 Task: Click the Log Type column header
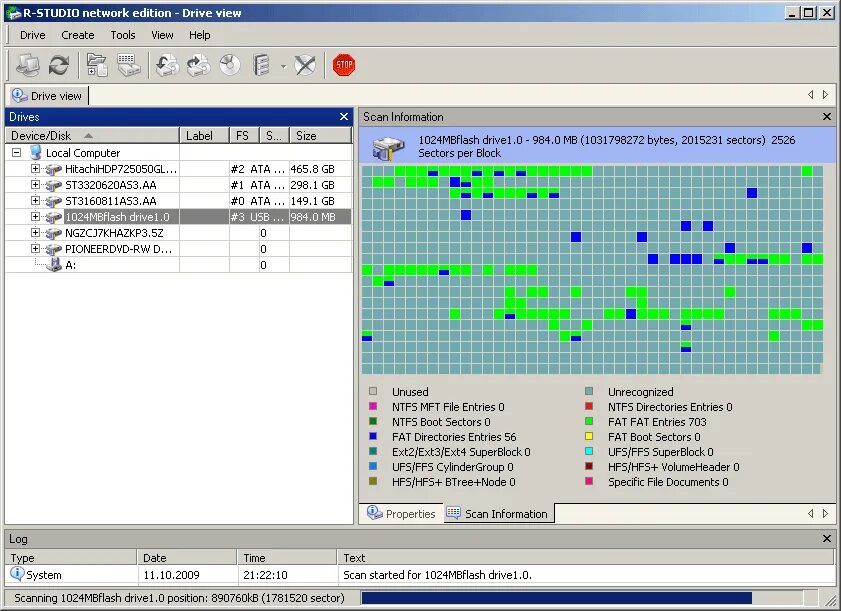[71, 558]
